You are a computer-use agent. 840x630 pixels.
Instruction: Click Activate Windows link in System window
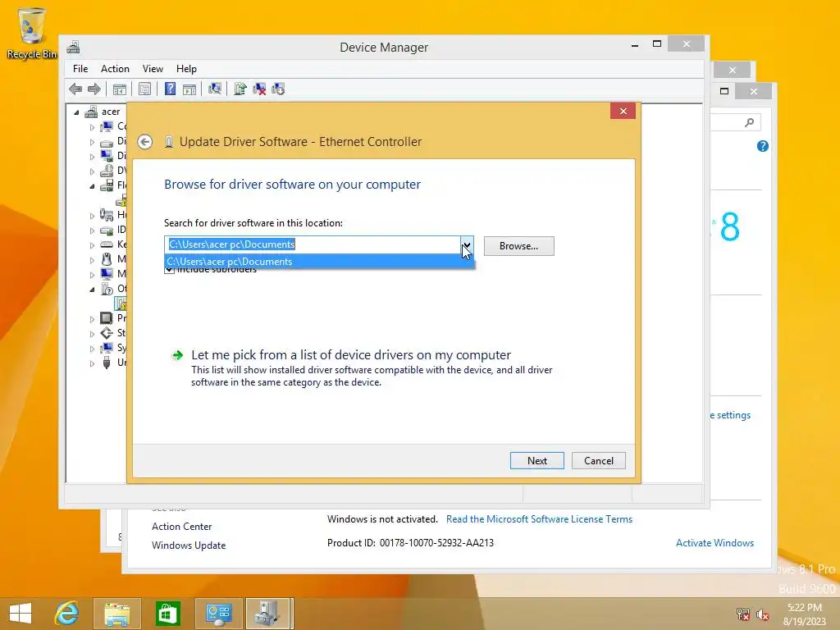point(714,543)
